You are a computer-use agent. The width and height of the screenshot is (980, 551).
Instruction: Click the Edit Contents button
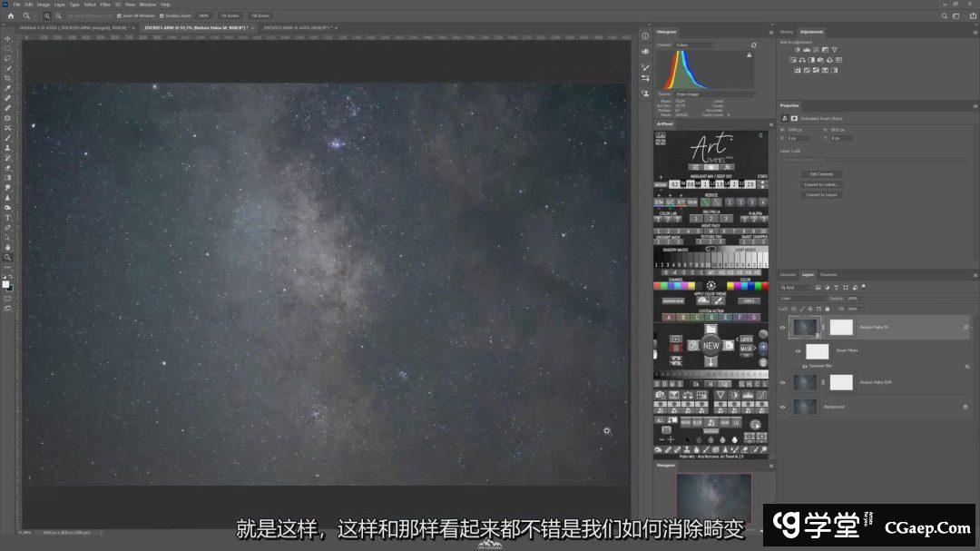(821, 173)
